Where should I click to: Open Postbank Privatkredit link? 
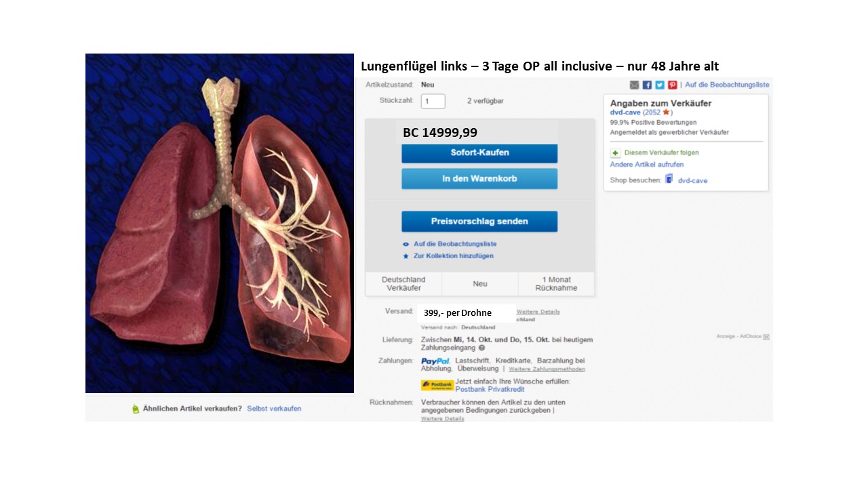click(490, 390)
